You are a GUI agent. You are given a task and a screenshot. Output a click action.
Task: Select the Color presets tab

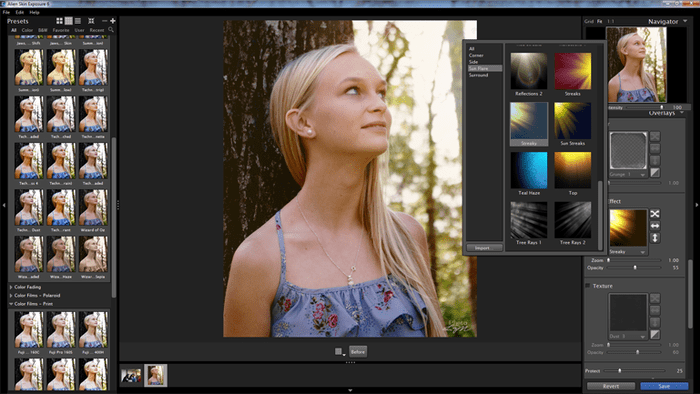(x=27, y=30)
